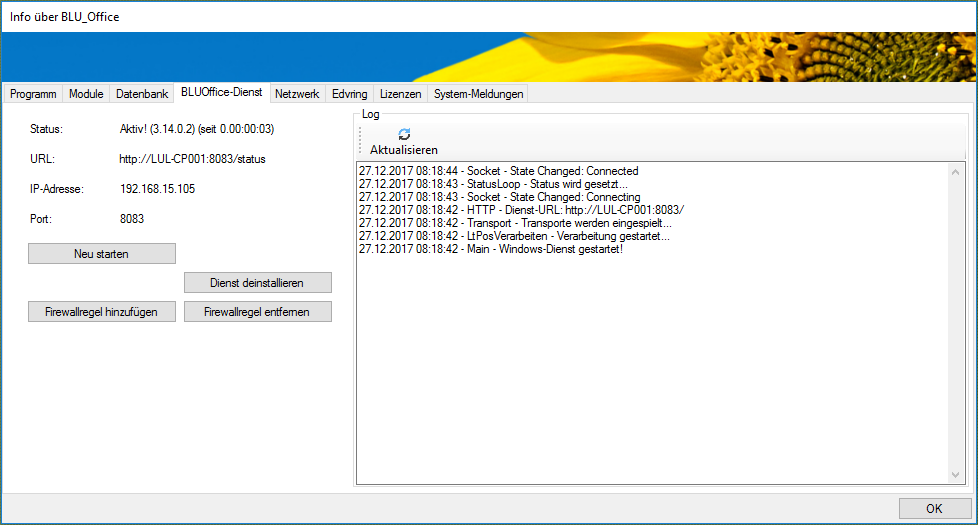Image resolution: width=978 pixels, height=525 pixels.
Task: Click Firewallregel entfernen button
Action: click(x=258, y=312)
